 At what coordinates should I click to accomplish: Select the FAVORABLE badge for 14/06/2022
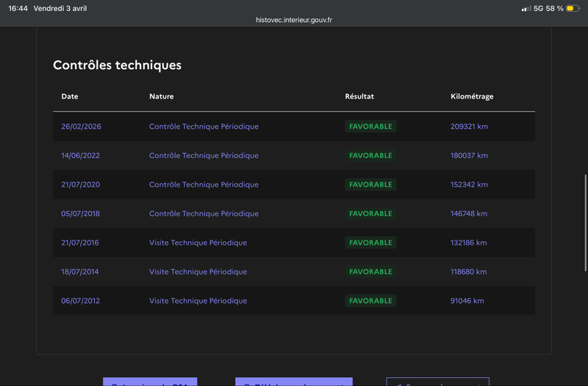click(370, 156)
